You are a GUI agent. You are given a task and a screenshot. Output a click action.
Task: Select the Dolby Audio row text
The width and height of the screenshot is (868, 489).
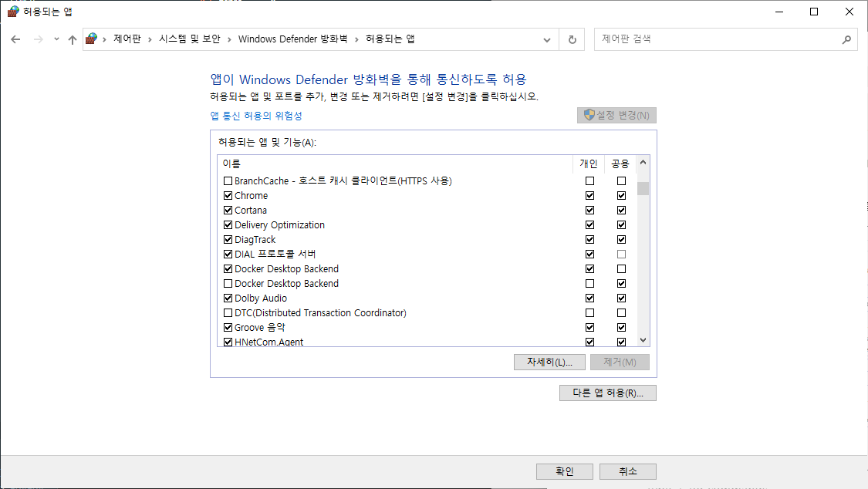tap(261, 298)
